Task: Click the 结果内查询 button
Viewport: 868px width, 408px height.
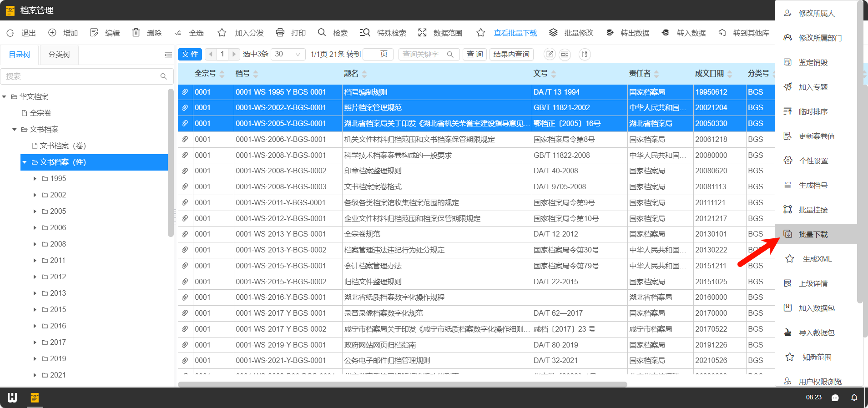Action: click(511, 55)
